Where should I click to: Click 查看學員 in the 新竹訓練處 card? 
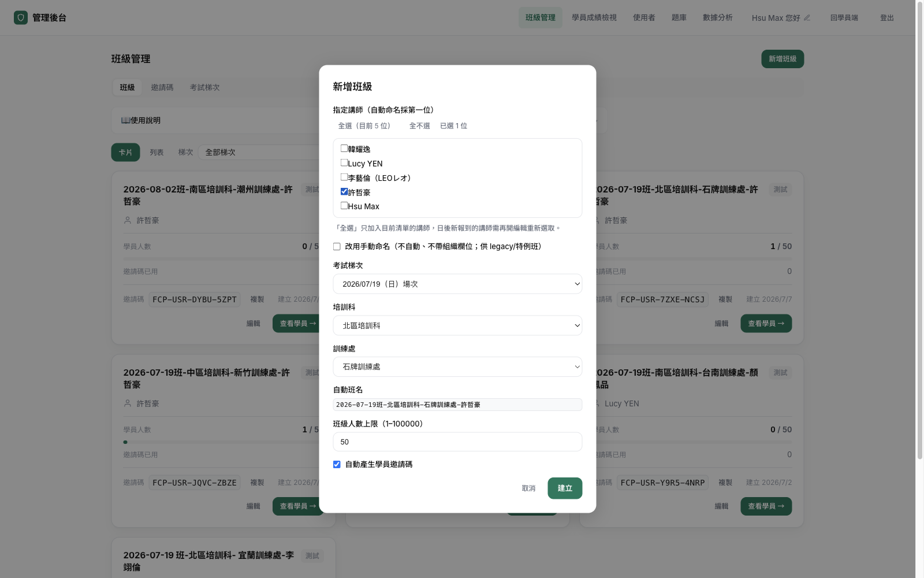coord(298,506)
